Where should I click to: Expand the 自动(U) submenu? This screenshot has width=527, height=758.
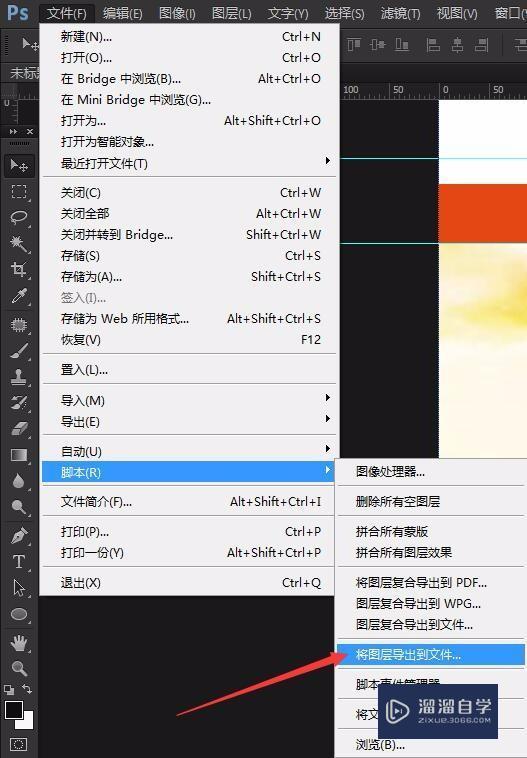(x=189, y=452)
